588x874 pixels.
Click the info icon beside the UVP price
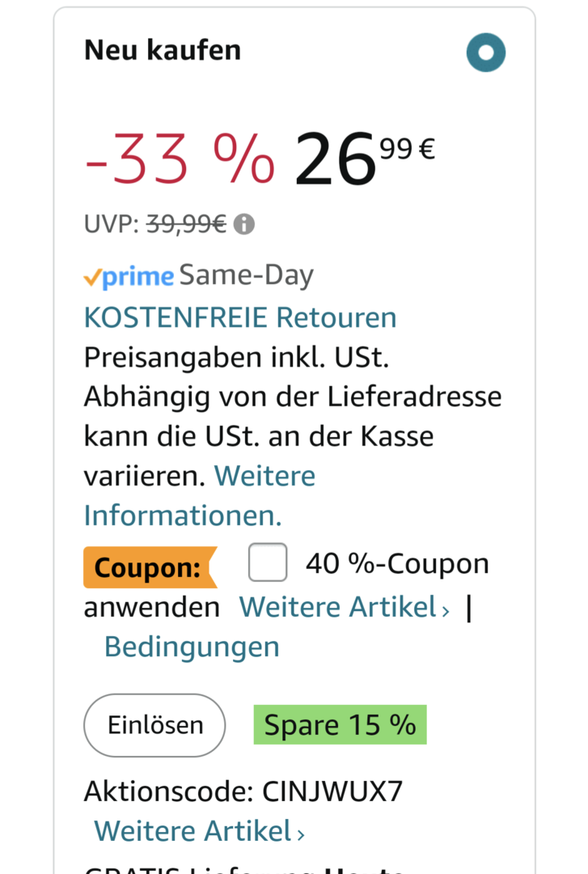pos(244,224)
